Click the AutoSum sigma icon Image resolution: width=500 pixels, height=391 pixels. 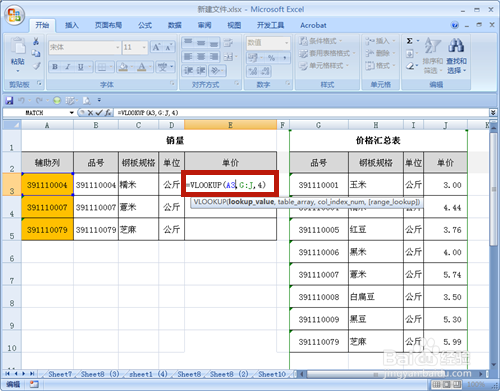410,41
